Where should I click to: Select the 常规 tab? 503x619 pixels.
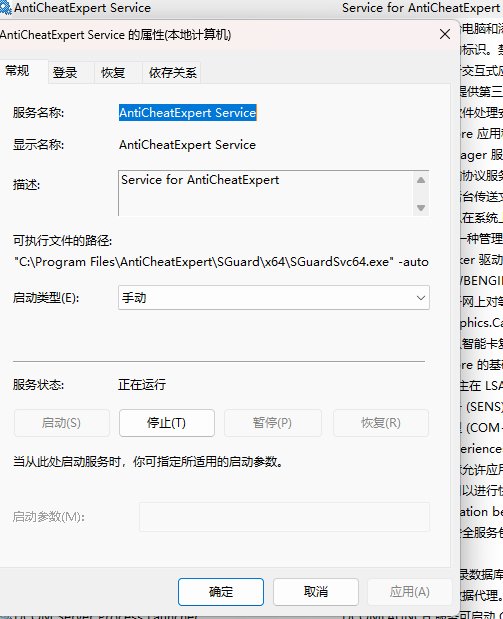(x=17, y=71)
